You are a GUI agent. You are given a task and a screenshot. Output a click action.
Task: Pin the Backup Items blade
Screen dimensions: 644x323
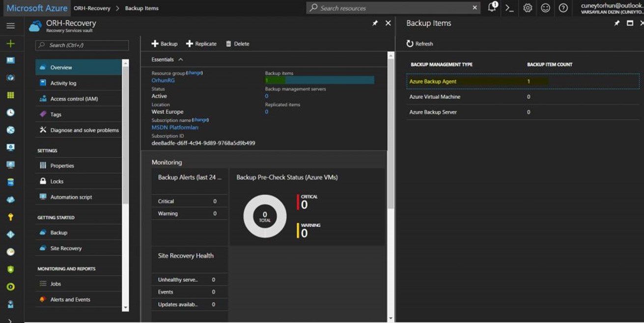pos(617,23)
